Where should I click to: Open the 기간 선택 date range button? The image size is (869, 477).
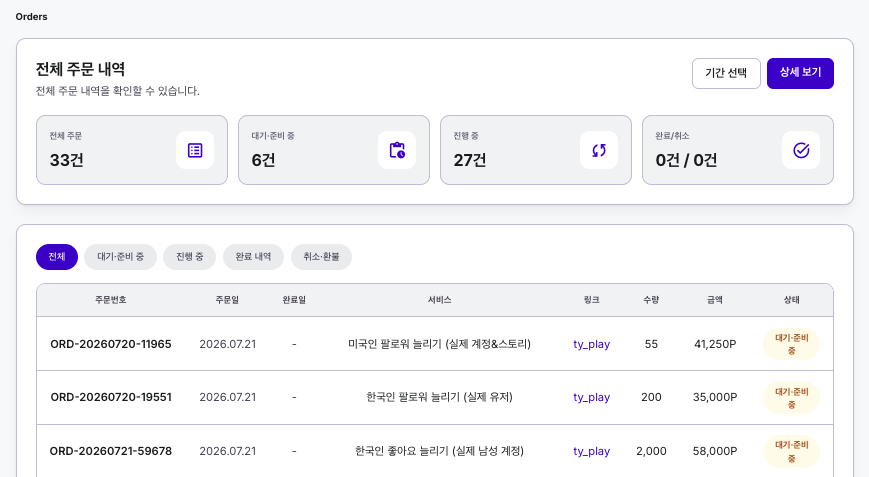click(x=726, y=73)
